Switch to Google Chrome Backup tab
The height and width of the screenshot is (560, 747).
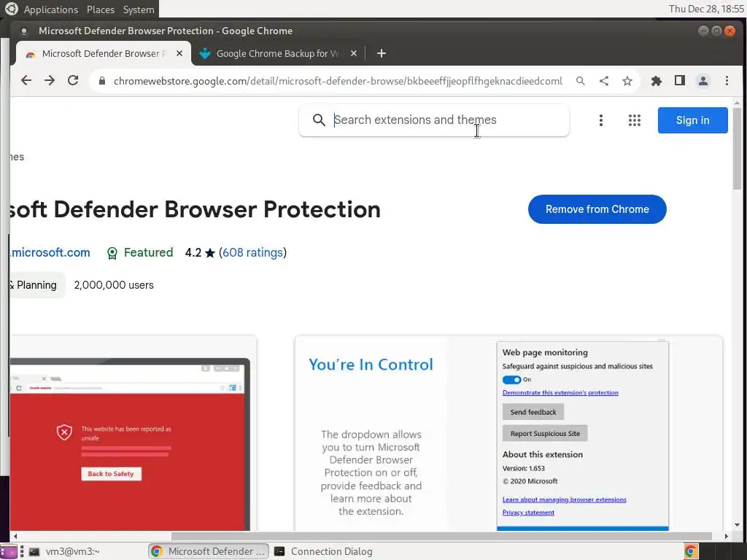(278, 53)
